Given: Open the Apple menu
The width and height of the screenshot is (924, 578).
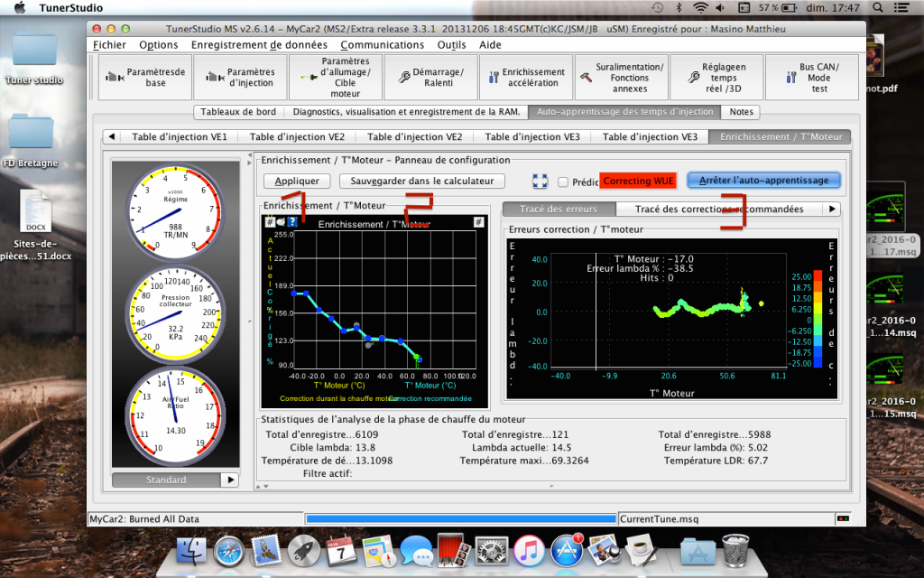Looking at the screenshot, I should [20, 7].
